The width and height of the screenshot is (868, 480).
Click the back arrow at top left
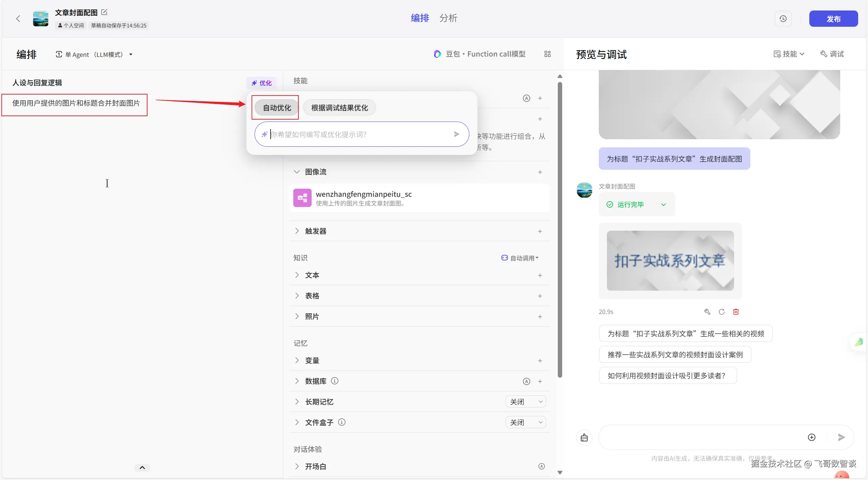coord(18,19)
